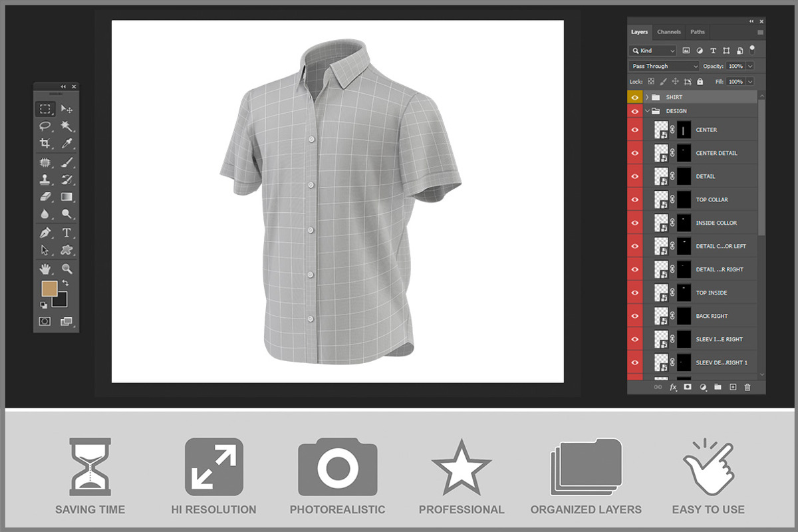Toggle visibility of the CENTER layer

coord(634,130)
